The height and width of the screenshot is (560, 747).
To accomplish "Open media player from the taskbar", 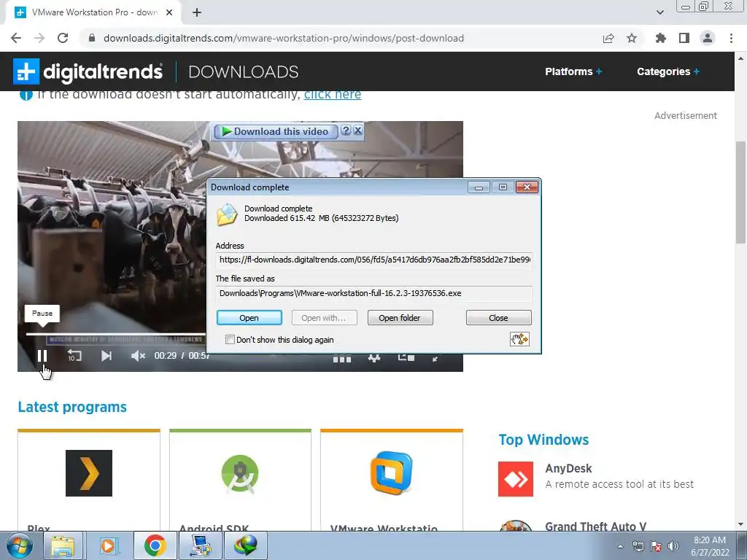I will (108, 545).
